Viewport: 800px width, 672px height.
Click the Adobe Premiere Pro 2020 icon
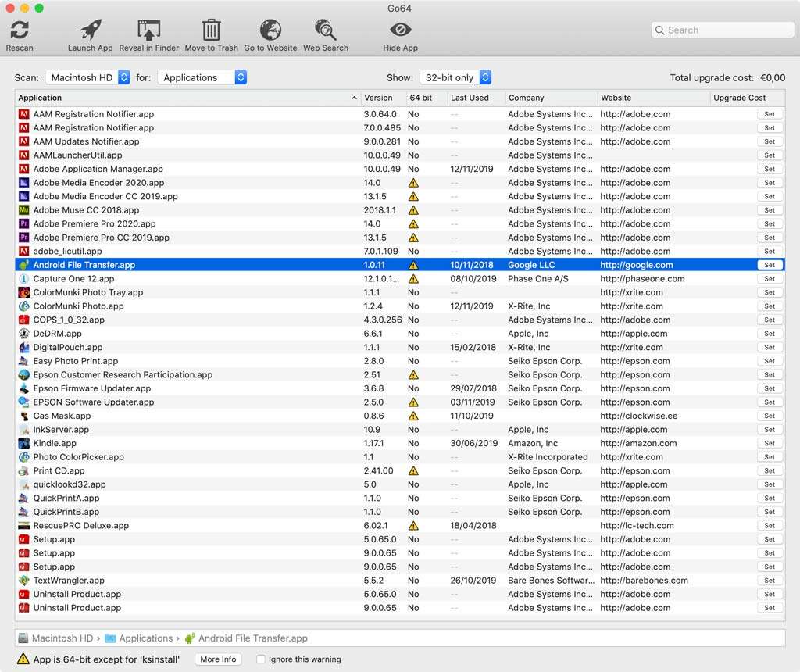coord(23,223)
